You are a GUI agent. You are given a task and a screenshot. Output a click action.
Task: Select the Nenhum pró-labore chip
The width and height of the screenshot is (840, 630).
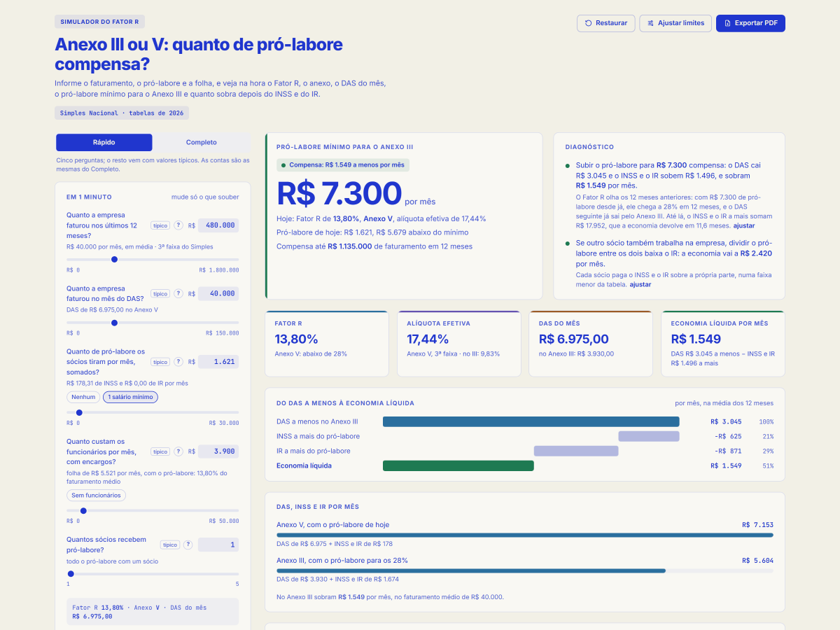(x=83, y=397)
